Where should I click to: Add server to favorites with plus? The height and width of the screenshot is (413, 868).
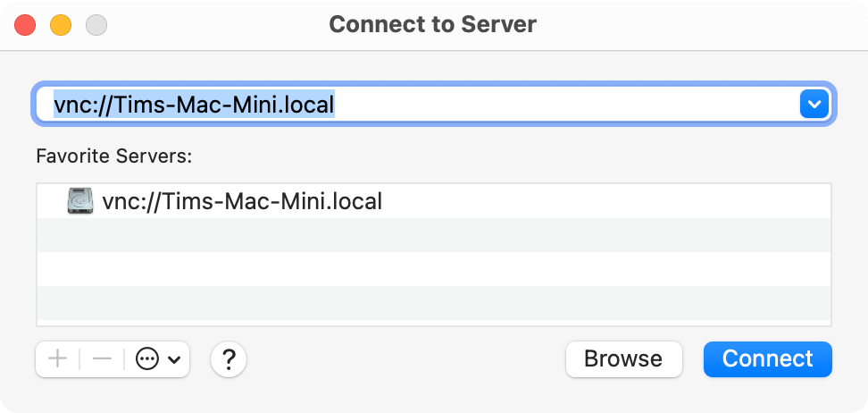[x=57, y=359]
